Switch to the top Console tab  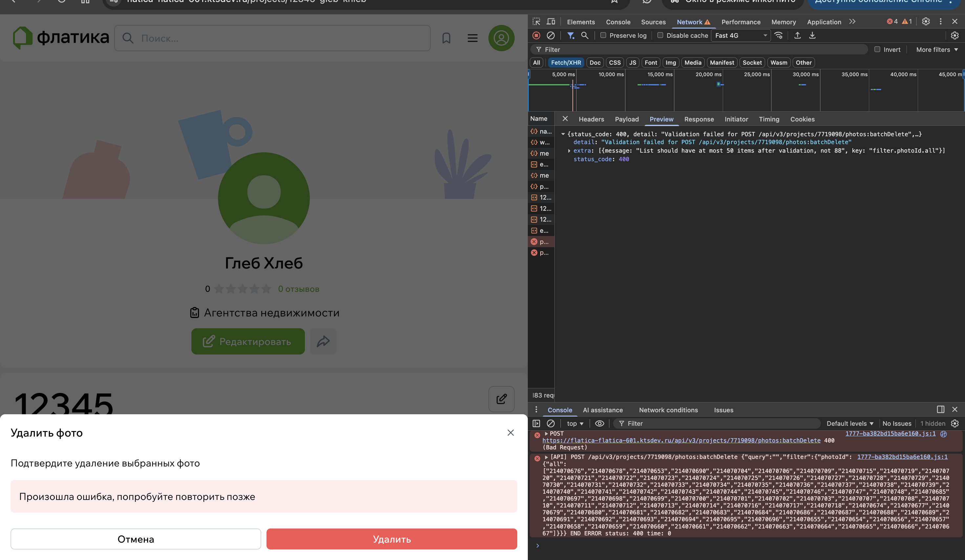[x=618, y=22]
